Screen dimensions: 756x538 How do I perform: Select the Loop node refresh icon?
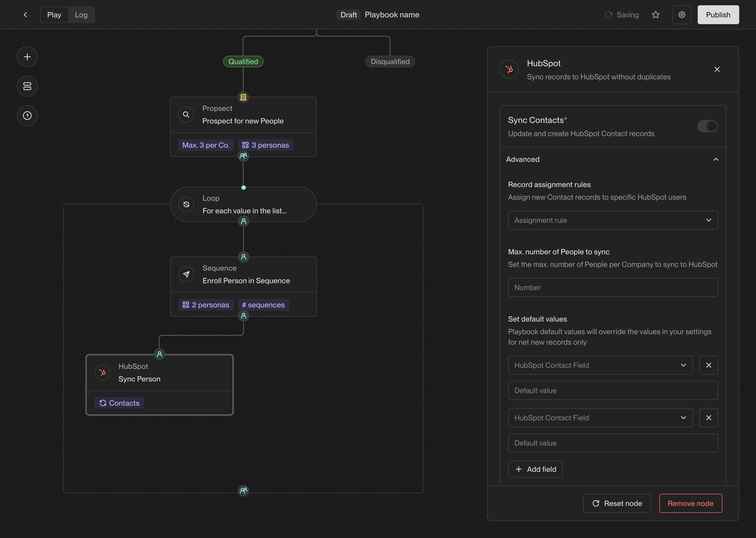[x=186, y=204]
